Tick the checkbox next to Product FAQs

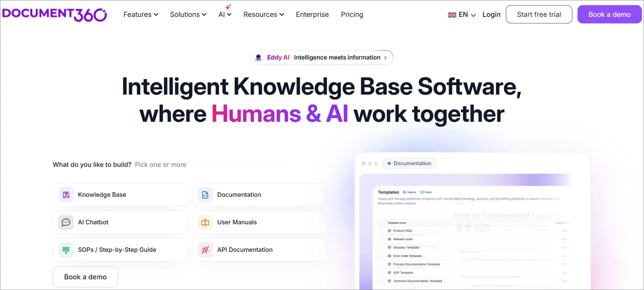(382, 231)
